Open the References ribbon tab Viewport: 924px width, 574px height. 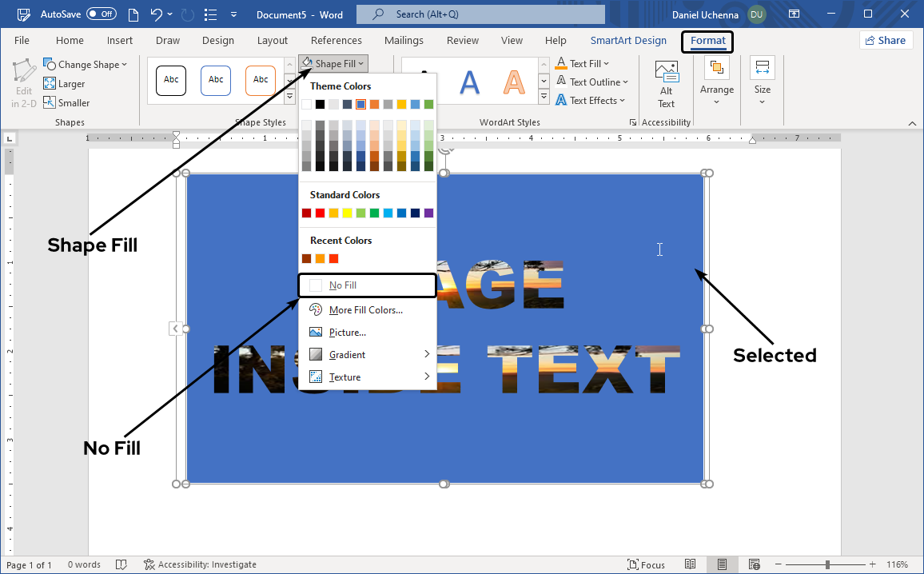point(336,40)
